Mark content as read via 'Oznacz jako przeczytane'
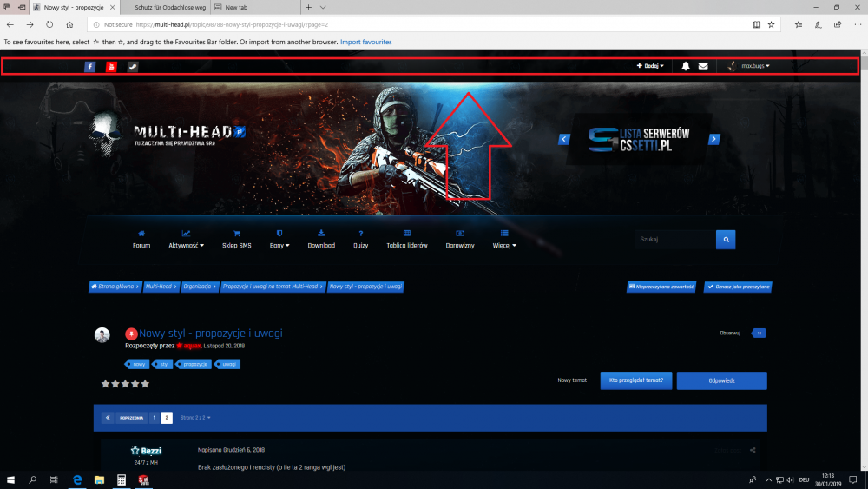Viewport: 868px width, 489px height. coord(738,286)
